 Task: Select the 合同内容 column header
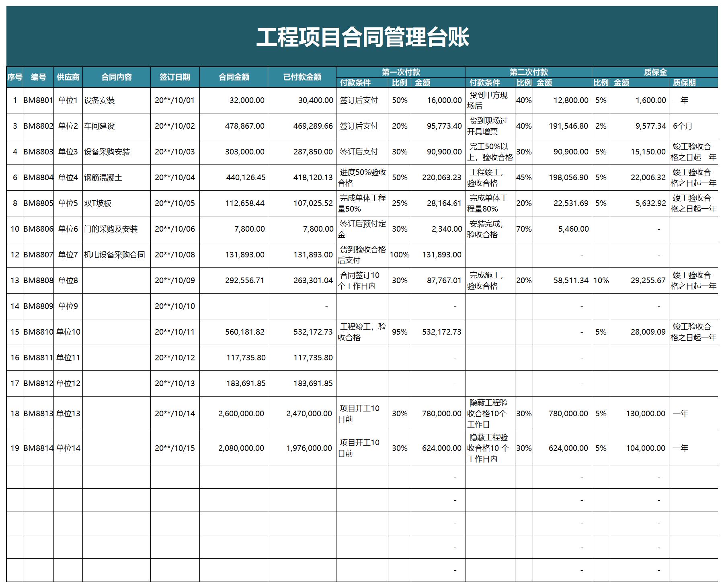click(x=117, y=77)
